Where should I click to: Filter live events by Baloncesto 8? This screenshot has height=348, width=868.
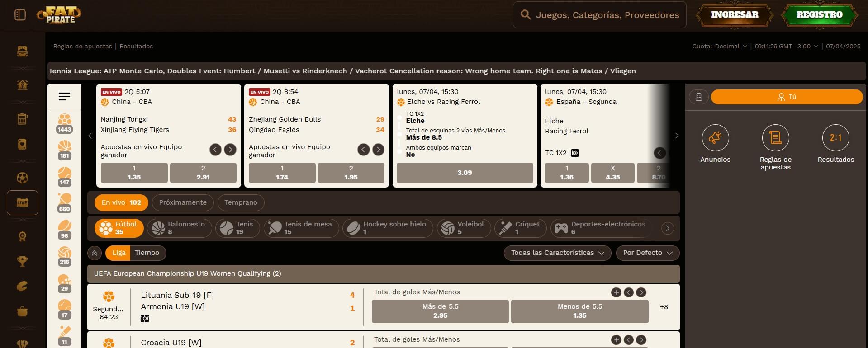(179, 228)
